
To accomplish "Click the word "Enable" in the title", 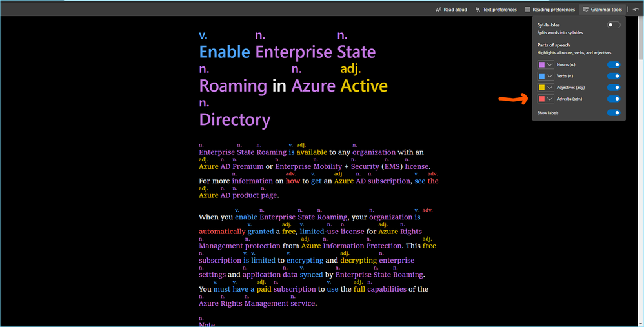I will click(x=225, y=52).
